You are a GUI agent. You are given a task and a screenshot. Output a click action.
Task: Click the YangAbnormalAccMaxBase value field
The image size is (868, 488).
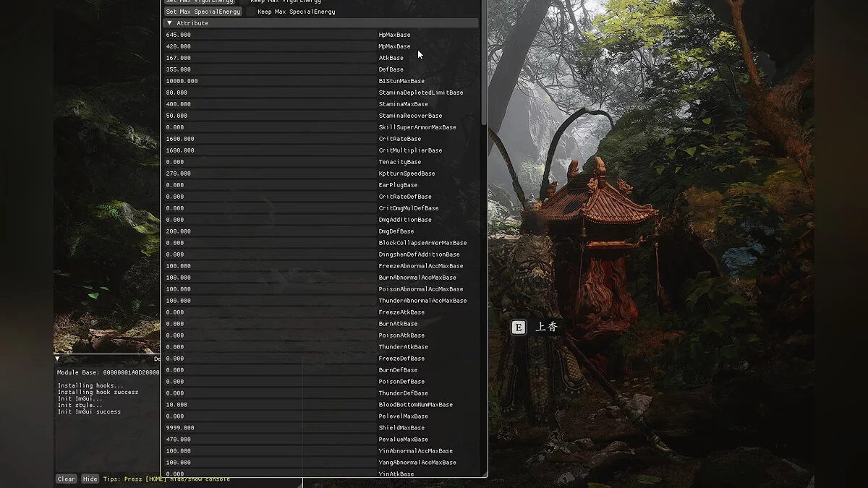[269, 463]
